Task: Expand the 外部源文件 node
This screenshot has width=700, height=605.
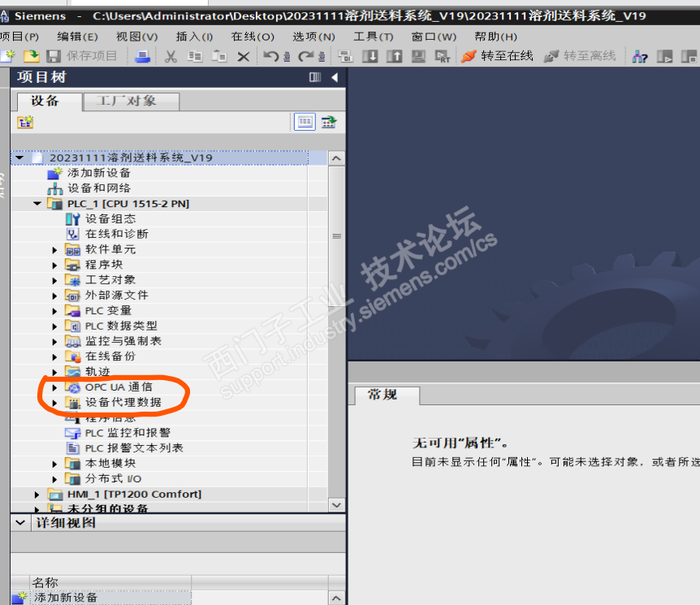Action: pos(55,296)
